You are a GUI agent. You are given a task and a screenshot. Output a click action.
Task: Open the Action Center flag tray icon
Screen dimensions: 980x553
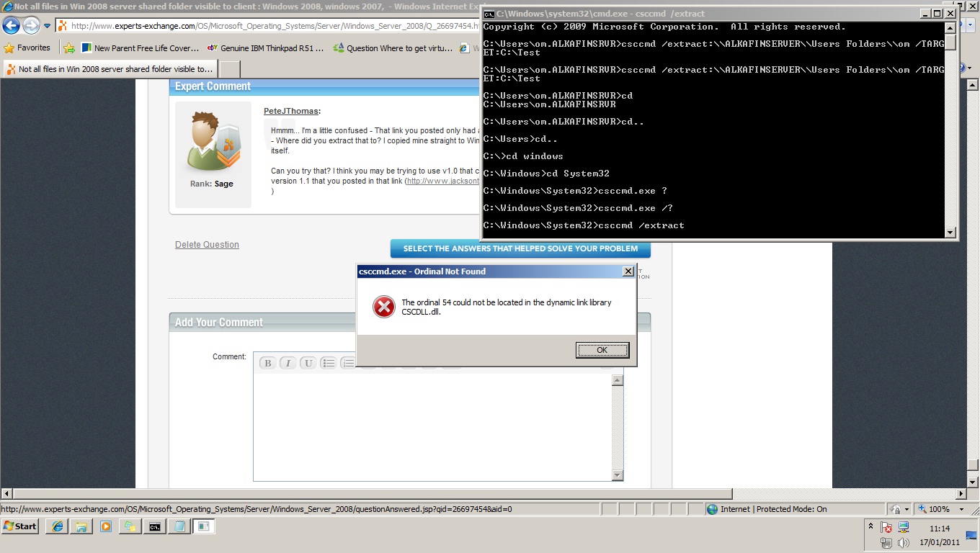point(887,528)
